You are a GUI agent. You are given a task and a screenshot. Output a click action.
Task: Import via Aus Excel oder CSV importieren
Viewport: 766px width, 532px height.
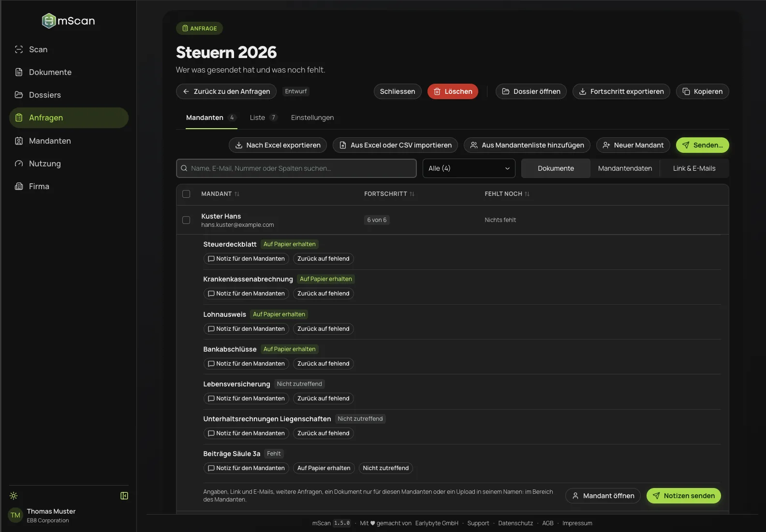[x=396, y=145]
